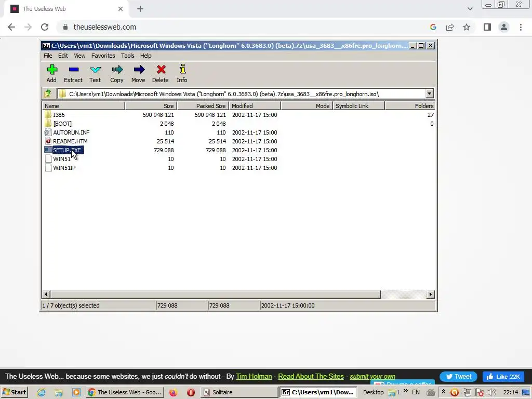Open the Edit menu
532x399 pixels.
63,56
